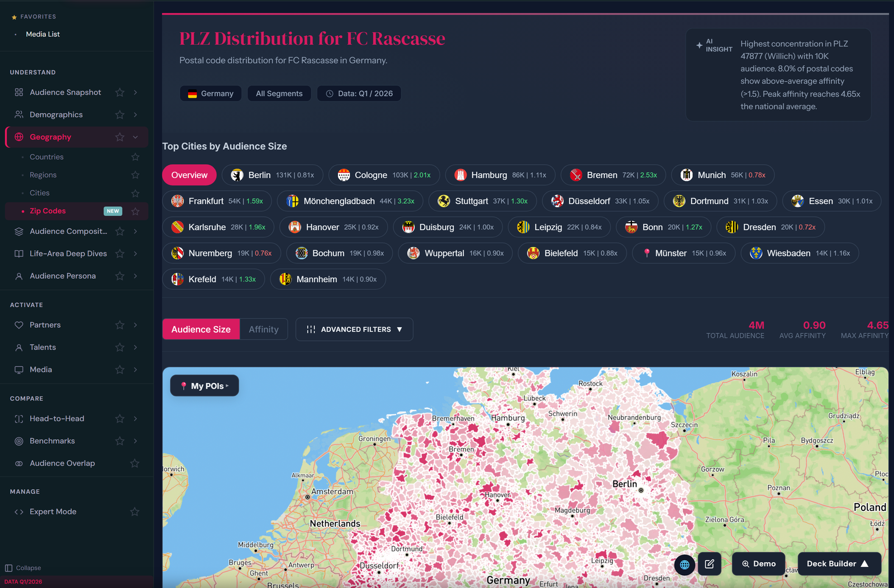The width and height of the screenshot is (894, 588).
Task: Click the Germany country selector
Action: [211, 93]
